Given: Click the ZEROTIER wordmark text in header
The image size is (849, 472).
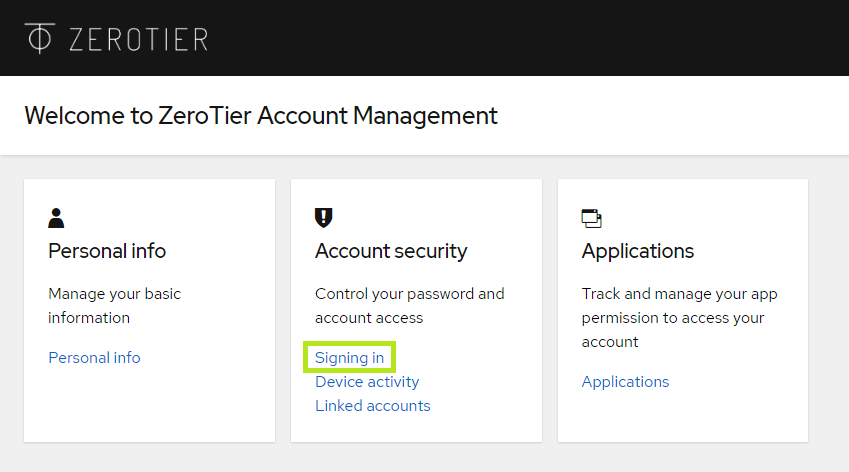Looking at the screenshot, I should tap(138, 39).
